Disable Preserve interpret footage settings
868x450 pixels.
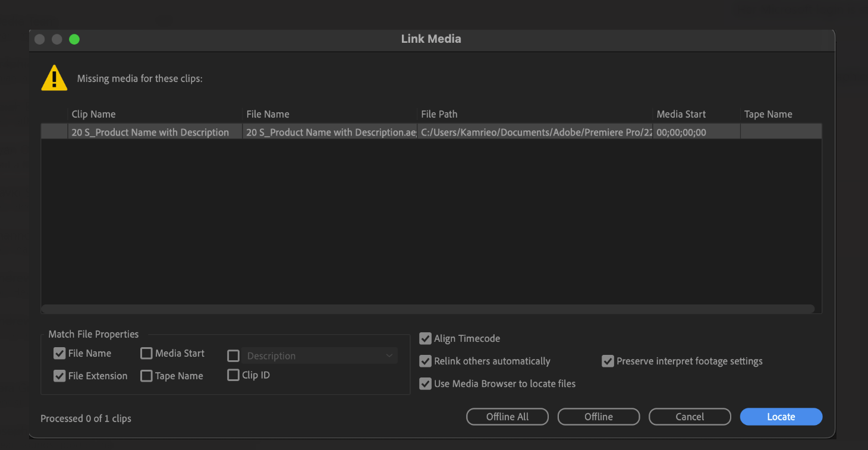608,361
